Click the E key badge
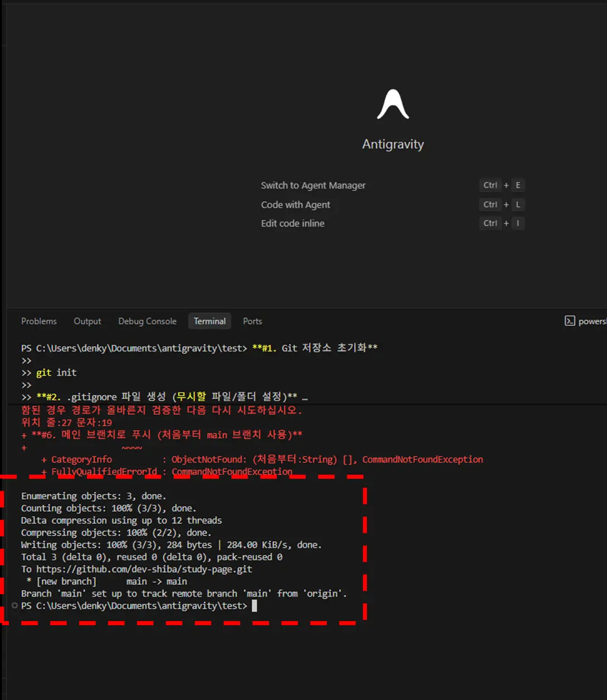Image resolution: width=607 pixels, height=700 pixels. tap(518, 185)
